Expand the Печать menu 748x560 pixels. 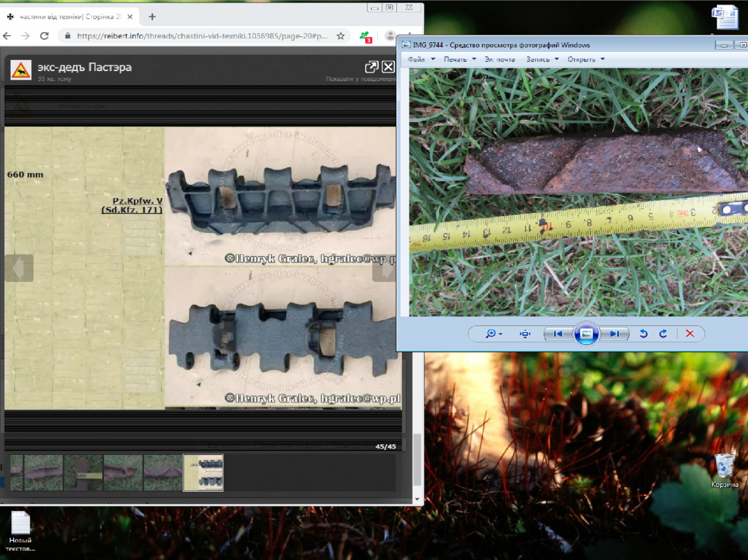point(459,59)
